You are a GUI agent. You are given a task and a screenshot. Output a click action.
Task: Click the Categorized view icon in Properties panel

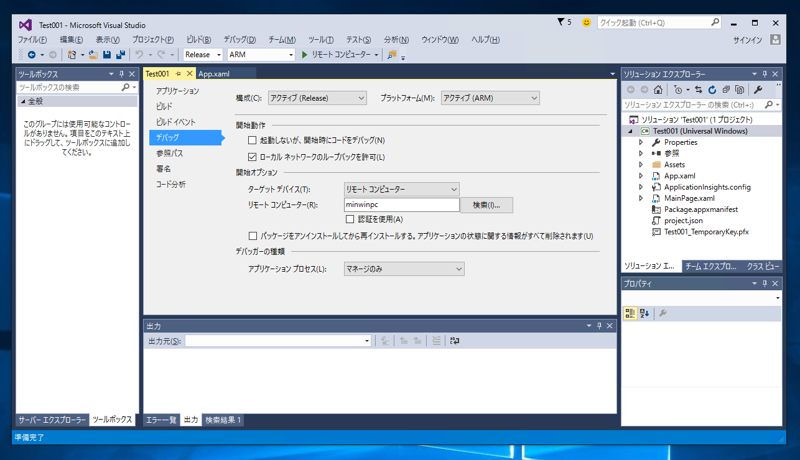click(630, 313)
